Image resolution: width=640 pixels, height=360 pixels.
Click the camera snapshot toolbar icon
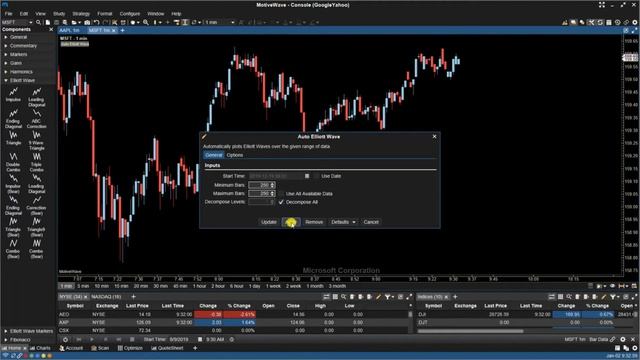pos(87,22)
